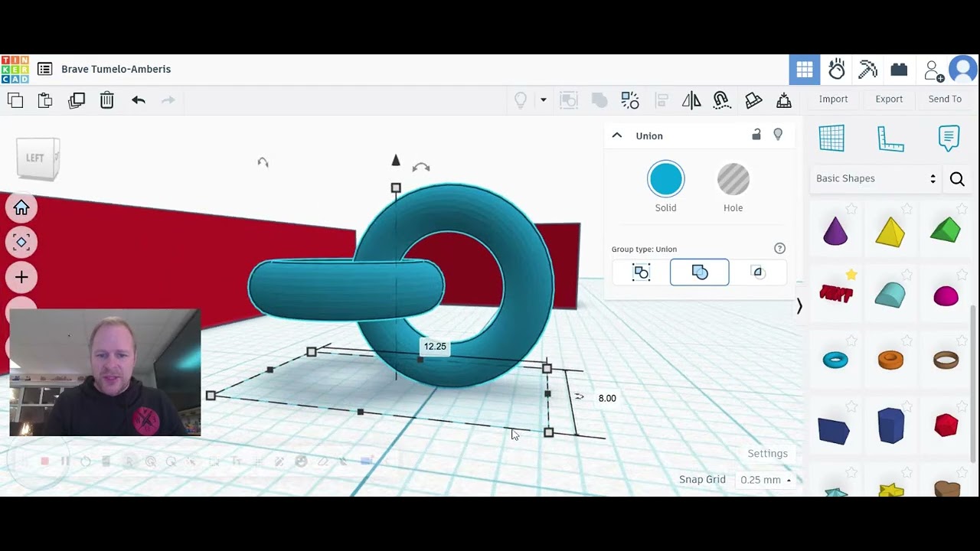Image resolution: width=980 pixels, height=551 pixels.
Task: Collapse the Union inspector panel
Action: pyautogui.click(x=616, y=135)
